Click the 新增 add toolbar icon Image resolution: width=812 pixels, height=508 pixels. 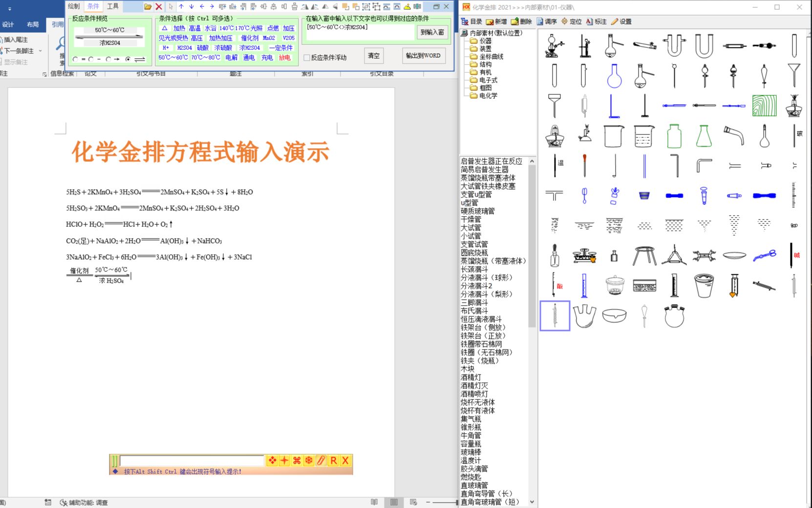pyautogui.click(x=496, y=22)
